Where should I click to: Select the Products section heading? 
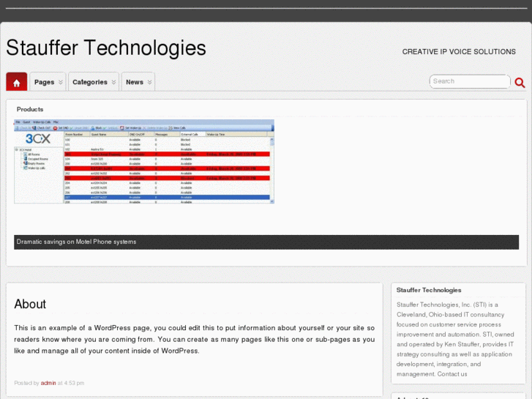(x=30, y=109)
